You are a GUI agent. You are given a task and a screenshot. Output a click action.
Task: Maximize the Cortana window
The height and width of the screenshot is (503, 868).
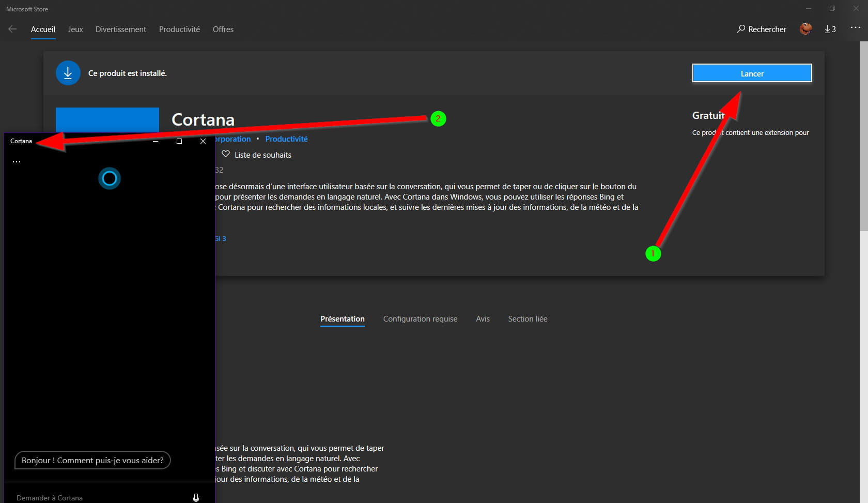pos(179,141)
